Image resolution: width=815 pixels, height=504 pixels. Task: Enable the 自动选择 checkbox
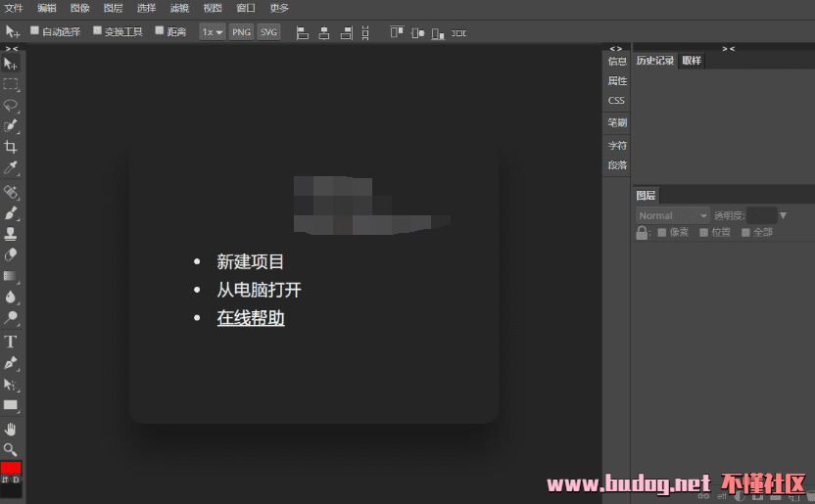tap(35, 30)
